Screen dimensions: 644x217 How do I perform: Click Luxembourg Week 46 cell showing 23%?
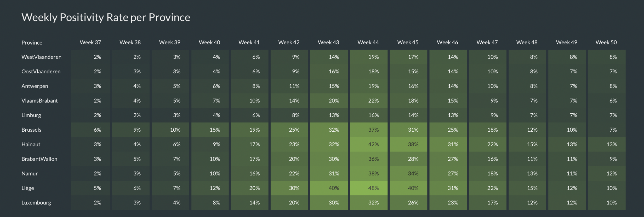(x=448, y=203)
